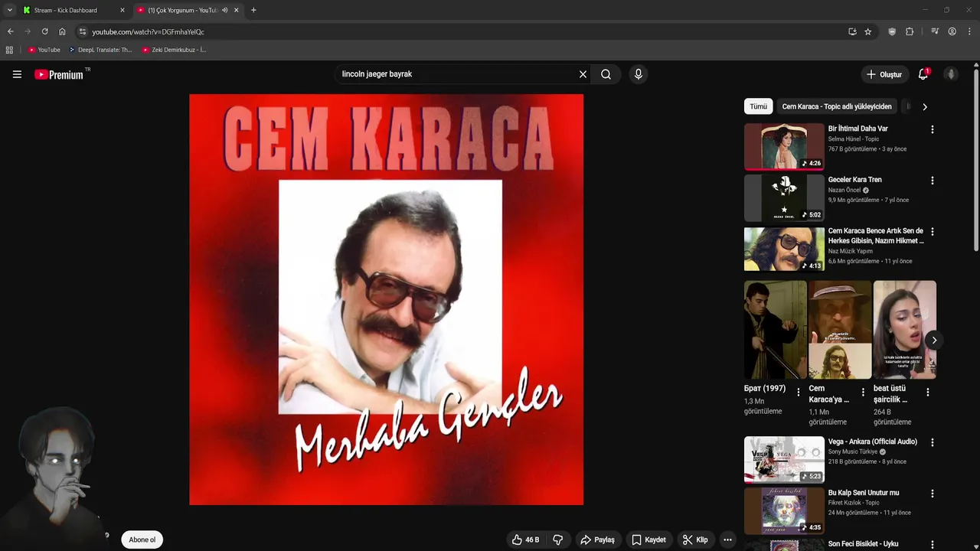980x551 pixels.
Task: Show next filter chips with chevron
Action: tap(924, 106)
